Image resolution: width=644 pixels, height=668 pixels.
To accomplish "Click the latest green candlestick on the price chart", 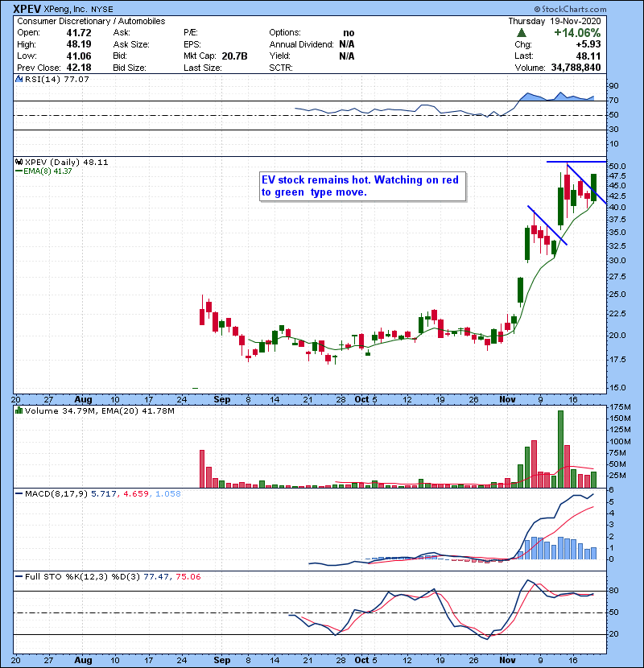I will pyautogui.click(x=593, y=188).
